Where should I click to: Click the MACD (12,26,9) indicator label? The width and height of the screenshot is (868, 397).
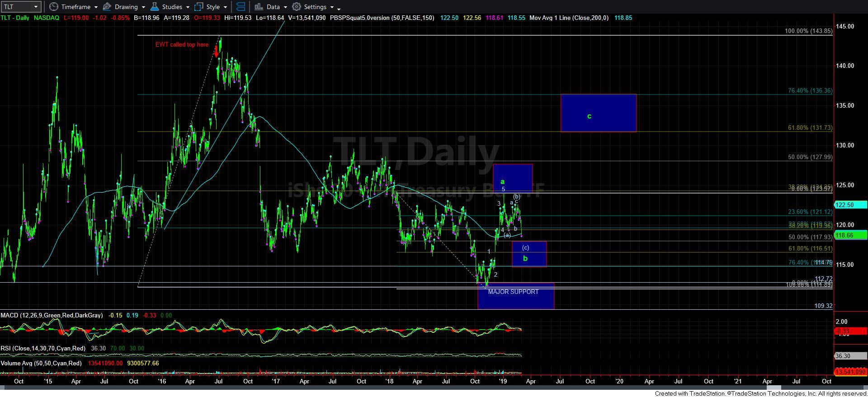(52, 315)
